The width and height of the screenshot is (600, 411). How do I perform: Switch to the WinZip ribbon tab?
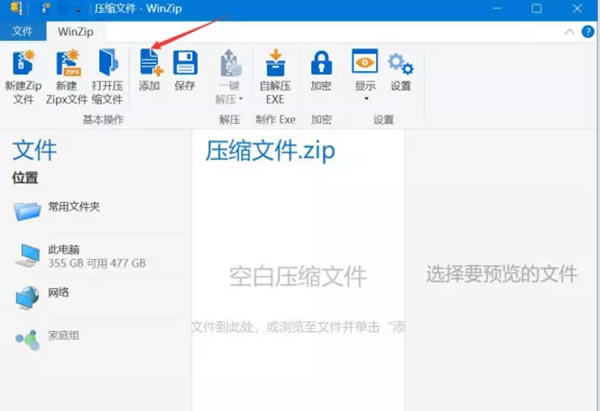click(x=74, y=31)
